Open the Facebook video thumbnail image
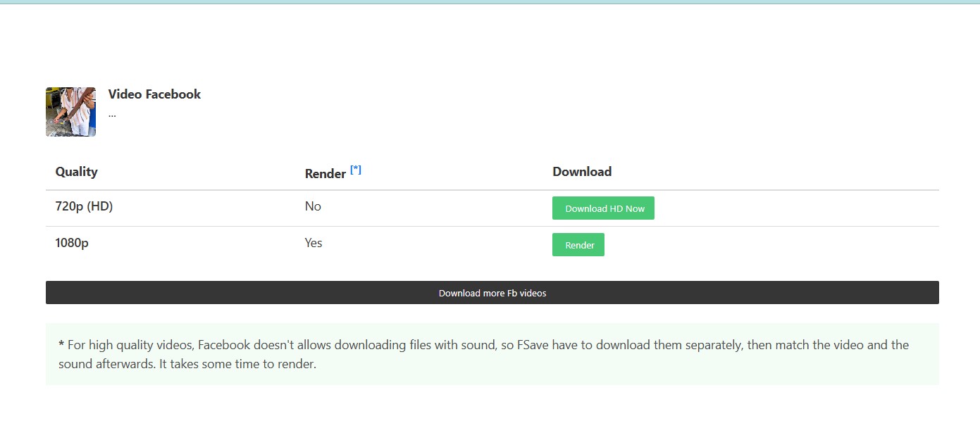This screenshot has height=440, width=980. pos(70,112)
